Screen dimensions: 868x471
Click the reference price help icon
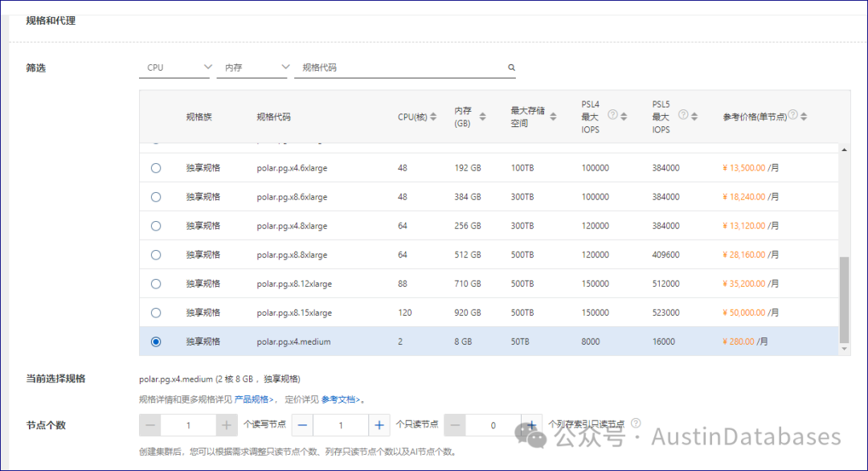[x=792, y=115]
